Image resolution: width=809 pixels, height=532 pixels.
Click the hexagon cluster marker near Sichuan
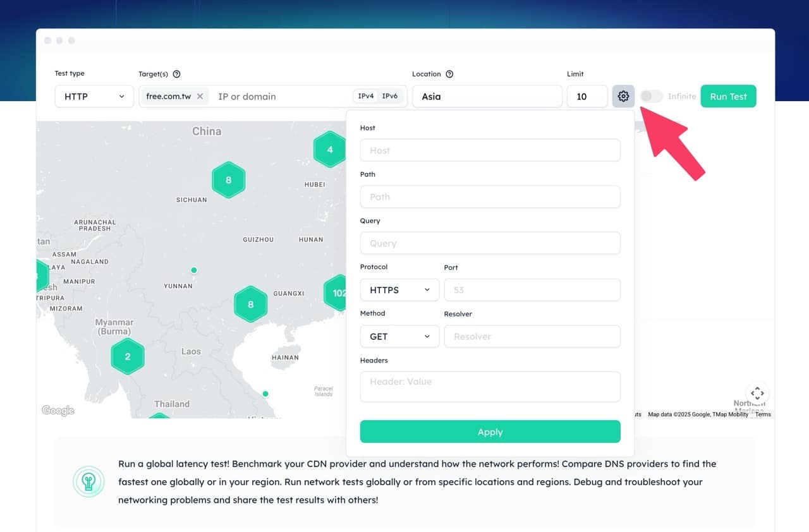click(x=228, y=180)
